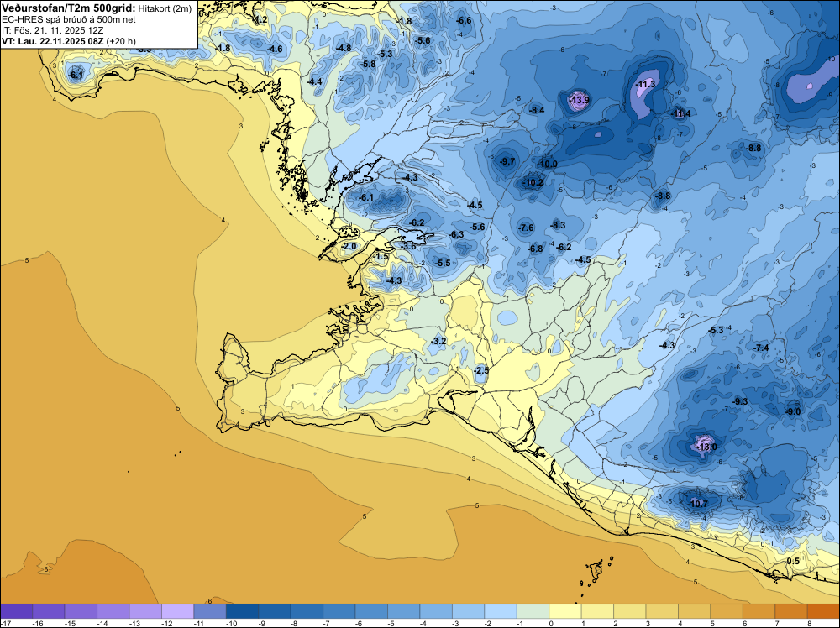The width and height of the screenshot is (840, 628).
Task: Click the -10.0 temperature label
Action: 548,164
